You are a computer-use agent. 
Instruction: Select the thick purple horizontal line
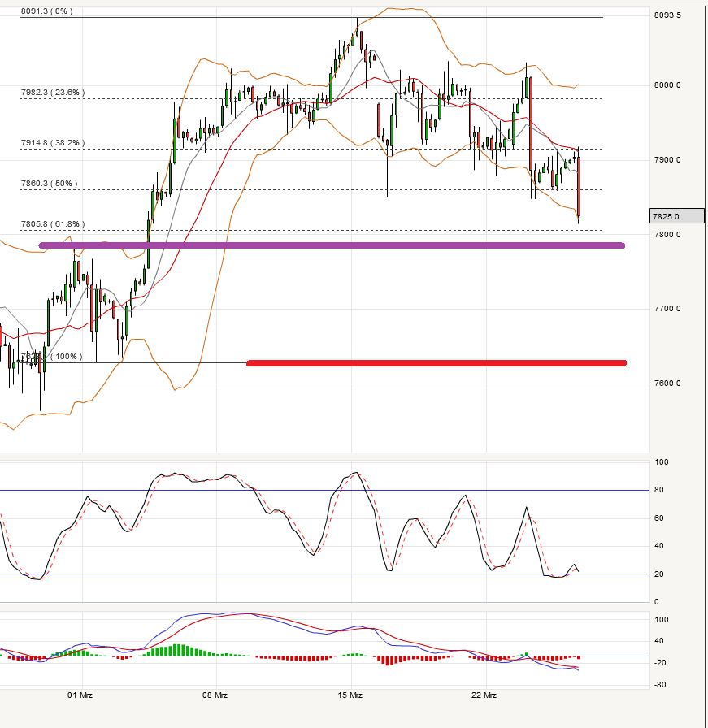point(332,245)
